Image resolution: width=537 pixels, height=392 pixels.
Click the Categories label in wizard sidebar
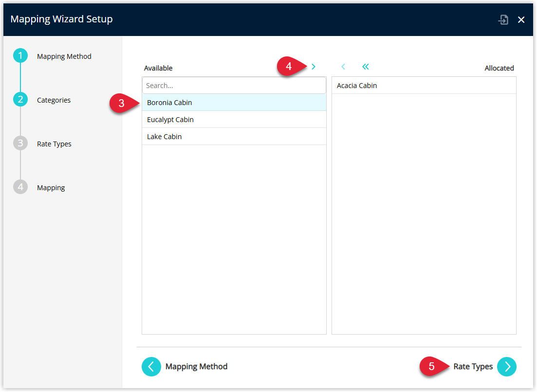[54, 100]
